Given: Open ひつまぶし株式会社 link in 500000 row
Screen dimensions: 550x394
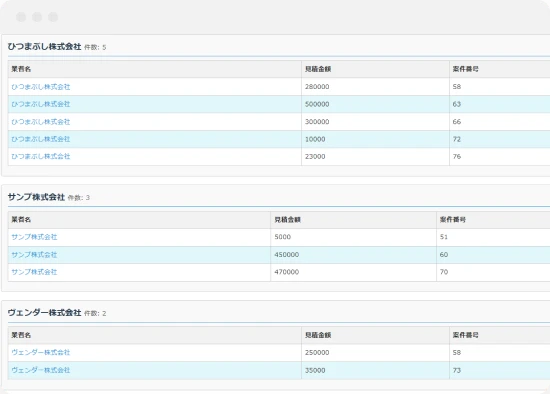Looking at the screenshot, I should point(41,104).
